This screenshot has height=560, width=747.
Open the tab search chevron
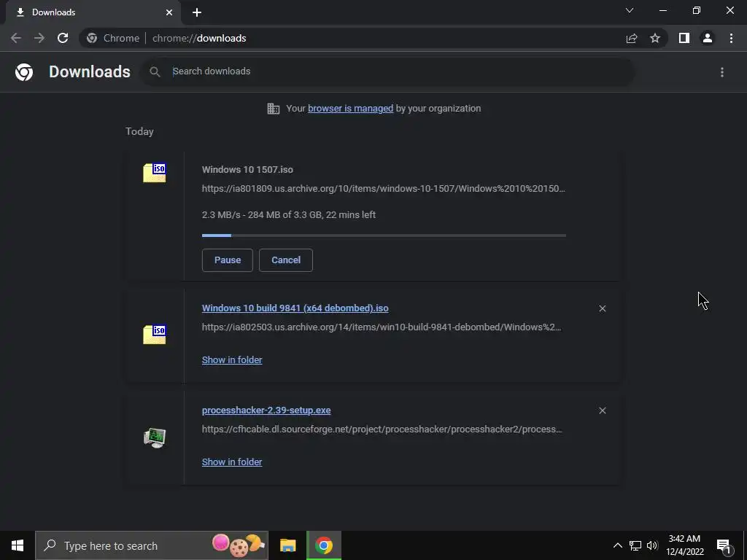(x=630, y=10)
